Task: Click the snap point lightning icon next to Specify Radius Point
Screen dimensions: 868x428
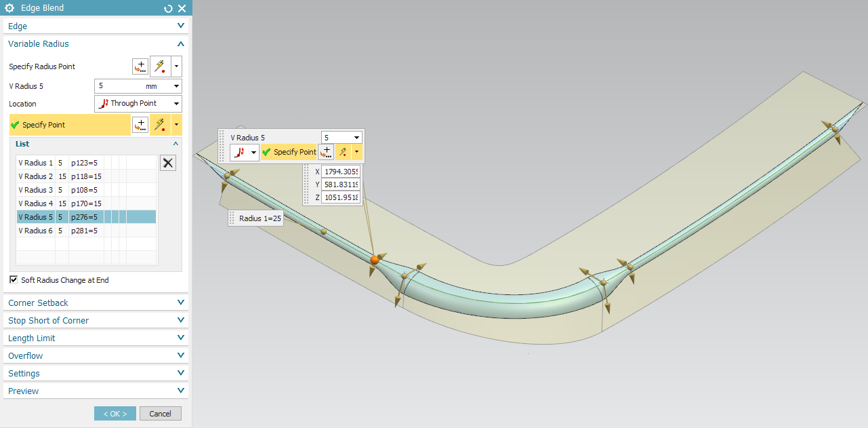Action: tap(160, 66)
